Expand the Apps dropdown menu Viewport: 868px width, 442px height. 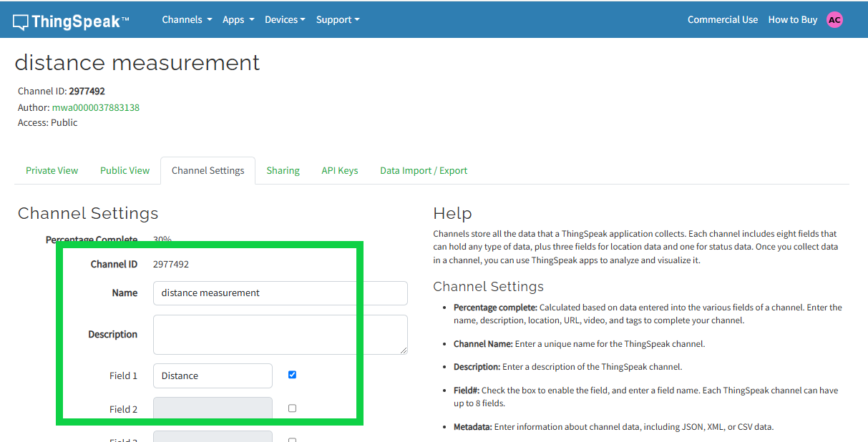(x=238, y=20)
